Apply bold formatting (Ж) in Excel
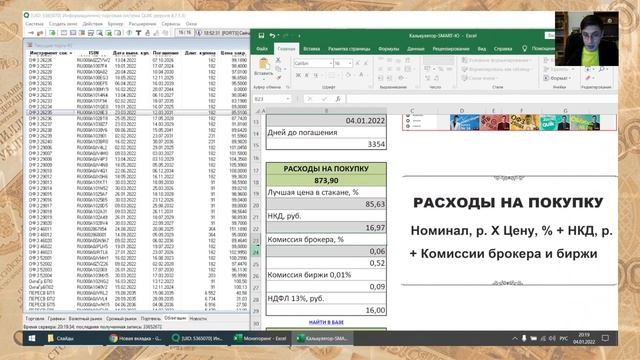The width and height of the screenshot is (640, 360). [x=298, y=75]
